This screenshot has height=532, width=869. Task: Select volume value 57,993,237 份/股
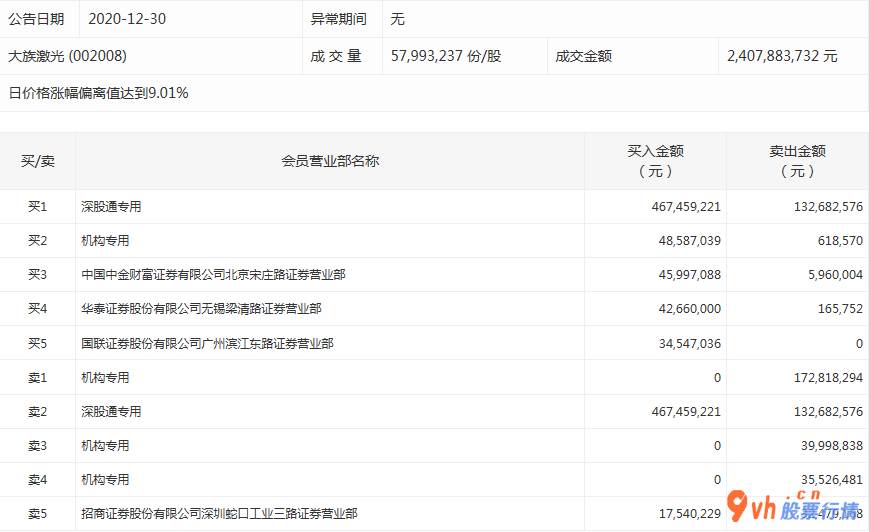click(446, 56)
